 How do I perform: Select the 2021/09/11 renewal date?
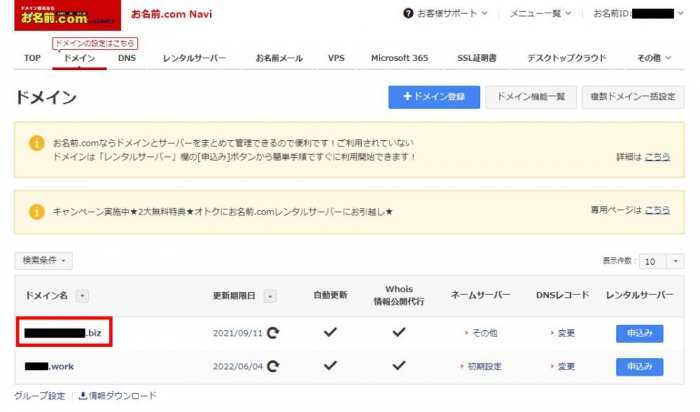point(238,333)
